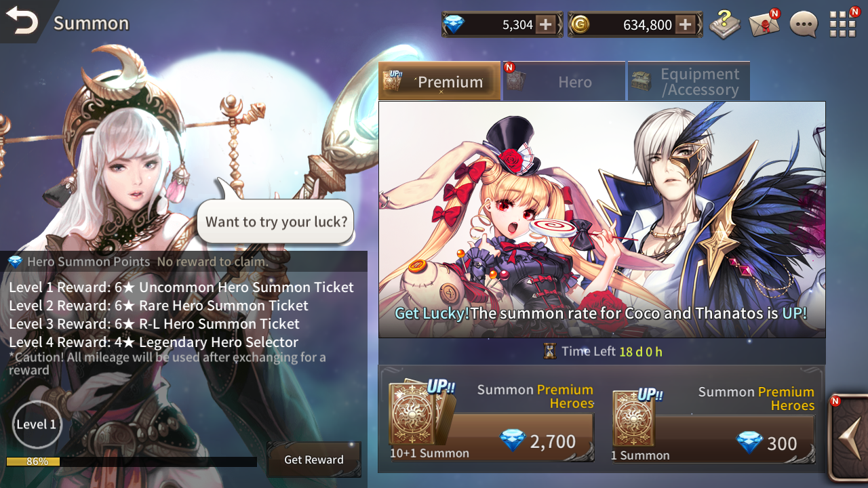Tap the 'Want to try your luck?' bubble
Image resolution: width=868 pixels, height=488 pixels.
pos(275,222)
